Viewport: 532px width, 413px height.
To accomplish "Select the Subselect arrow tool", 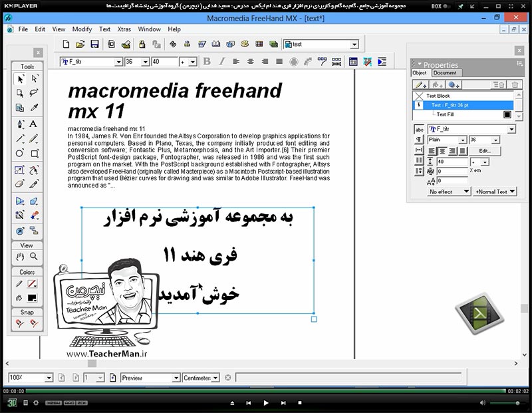I will click(x=35, y=79).
